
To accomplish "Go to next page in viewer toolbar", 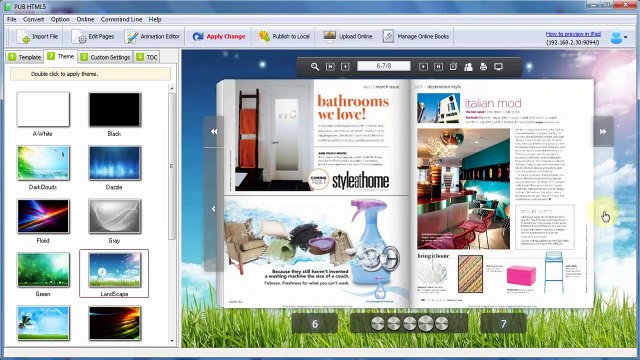I will point(423,67).
